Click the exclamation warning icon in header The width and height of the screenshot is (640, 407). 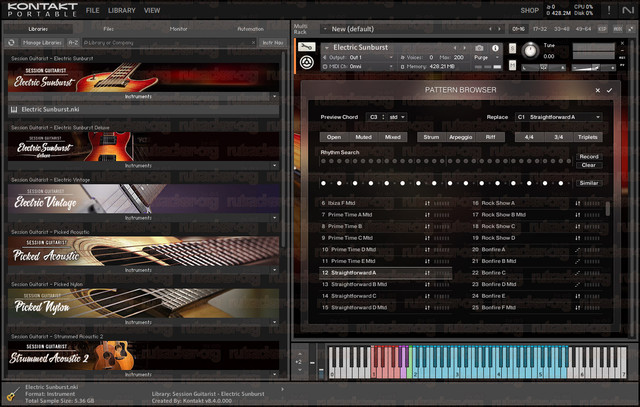click(x=609, y=10)
